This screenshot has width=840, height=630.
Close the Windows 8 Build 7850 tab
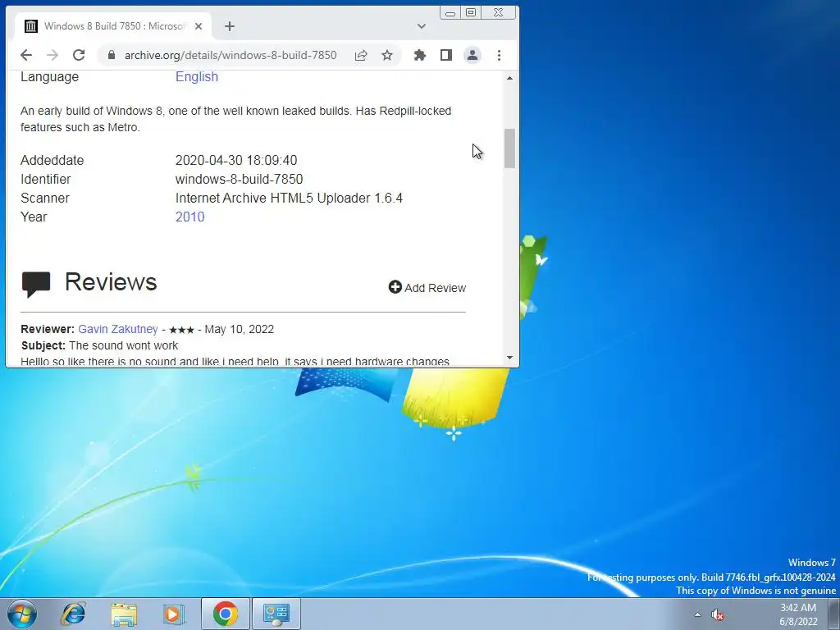pyautogui.click(x=199, y=26)
